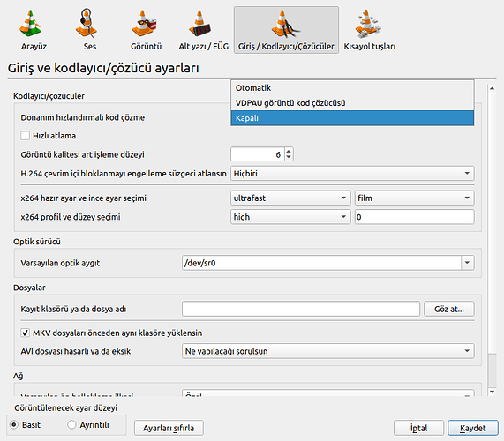Click the x264 hazır ayar ve ince ayar seçimi label
The height and width of the screenshot is (441, 504).
83,198
